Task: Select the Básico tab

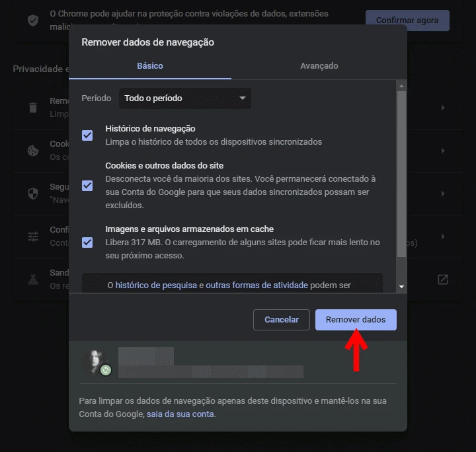Action: coord(150,66)
